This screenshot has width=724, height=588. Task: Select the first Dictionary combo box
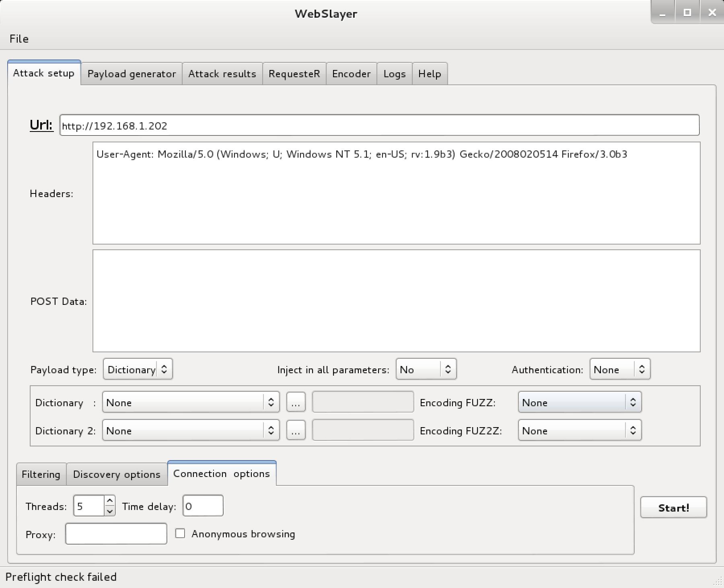click(x=191, y=403)
